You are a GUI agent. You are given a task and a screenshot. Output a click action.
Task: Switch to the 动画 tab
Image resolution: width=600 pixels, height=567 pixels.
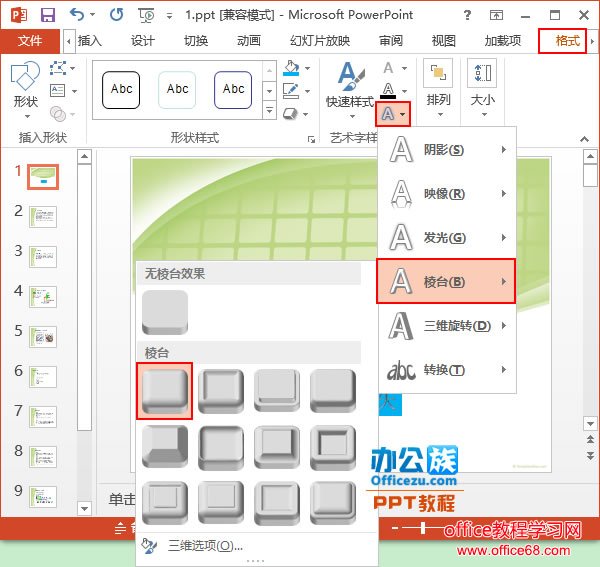coord(248,41)
